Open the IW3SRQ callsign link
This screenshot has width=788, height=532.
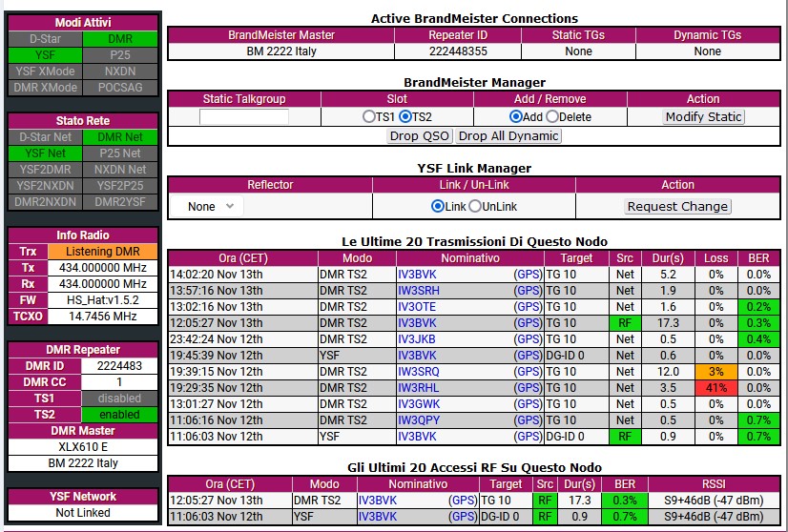419,372
